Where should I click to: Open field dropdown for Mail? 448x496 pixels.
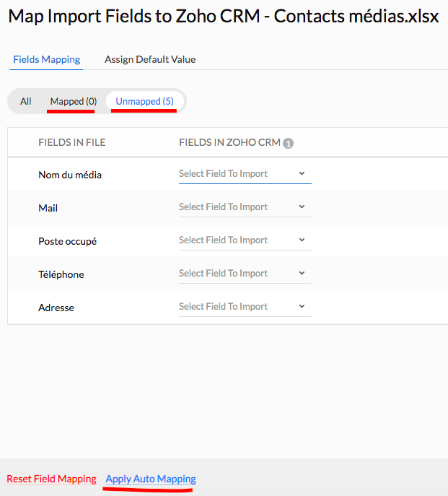[x=245, y=207]
